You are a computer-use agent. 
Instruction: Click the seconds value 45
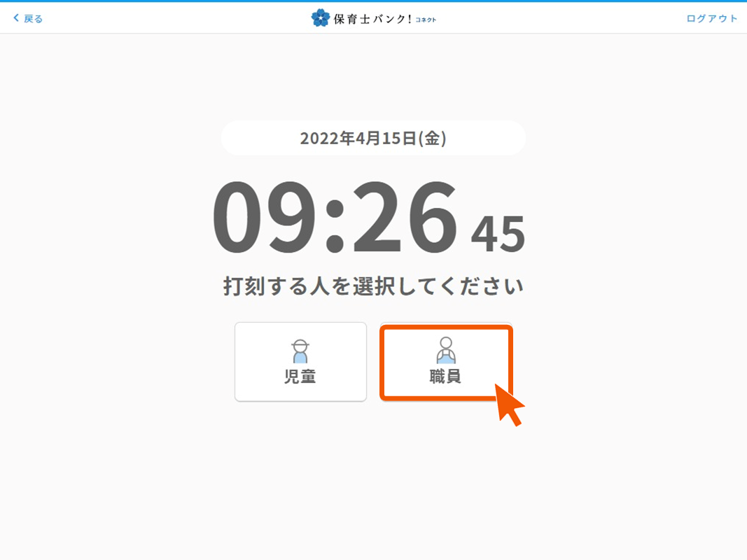[498, 234]
